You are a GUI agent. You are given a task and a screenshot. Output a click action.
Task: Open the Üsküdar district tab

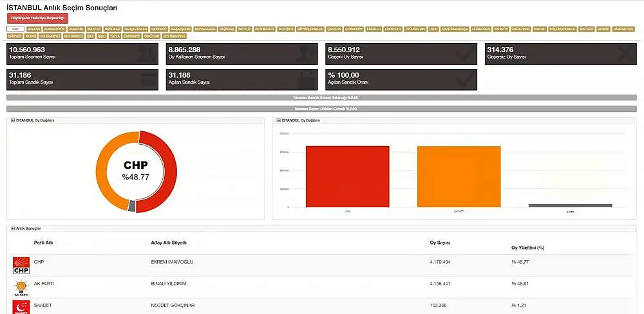coord(152,35)
